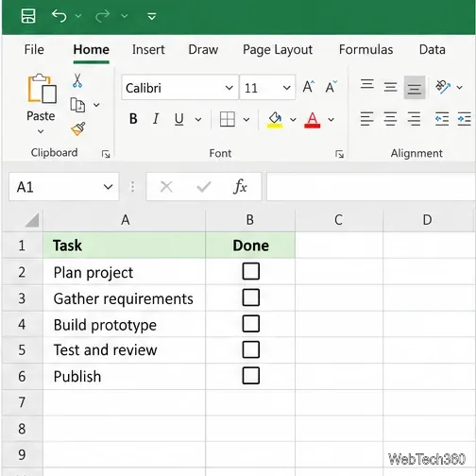Click highlighted Bottom Align icon
476x476 pixels.
[x=415, y=88]
